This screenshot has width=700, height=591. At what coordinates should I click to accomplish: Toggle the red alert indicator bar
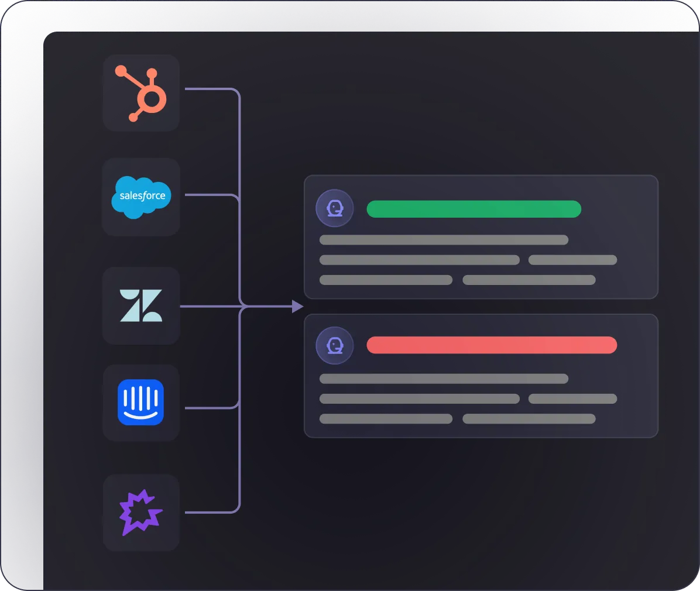492,345
